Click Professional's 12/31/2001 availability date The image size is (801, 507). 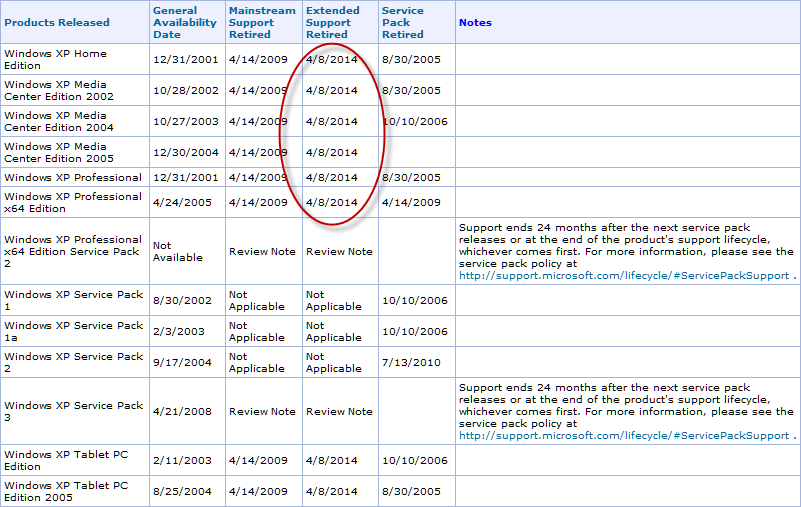point(185,177)
